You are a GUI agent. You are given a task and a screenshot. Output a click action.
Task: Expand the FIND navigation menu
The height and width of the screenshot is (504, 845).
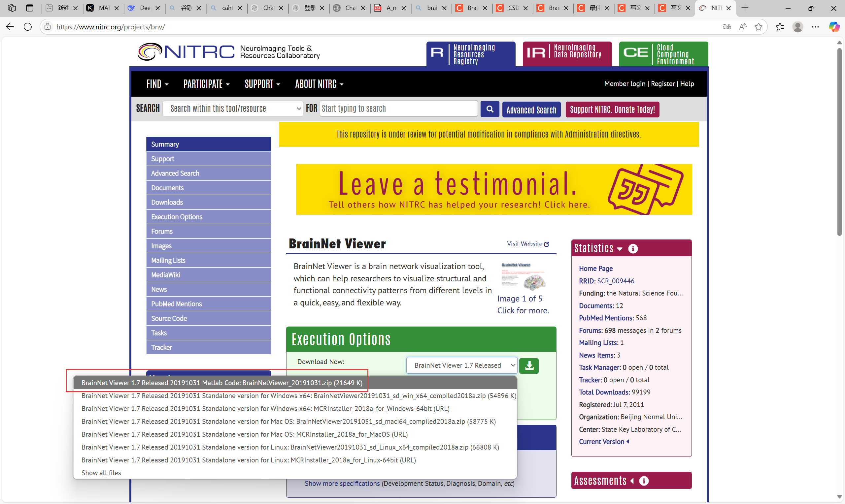click(x=157, y=84)
